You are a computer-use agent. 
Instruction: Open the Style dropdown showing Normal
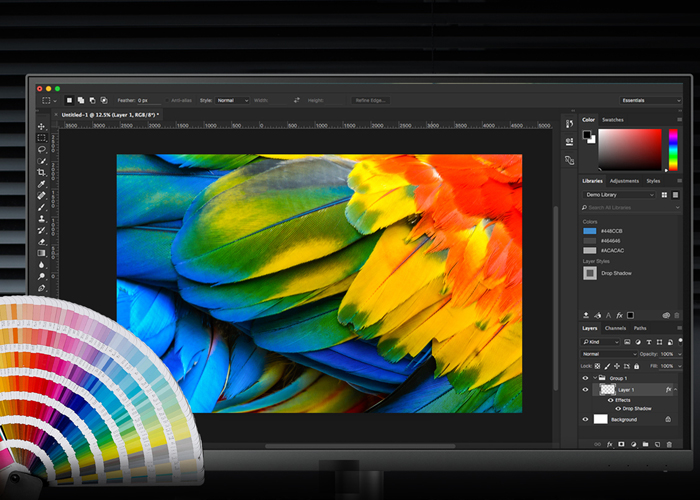click(x=232, y=100)
